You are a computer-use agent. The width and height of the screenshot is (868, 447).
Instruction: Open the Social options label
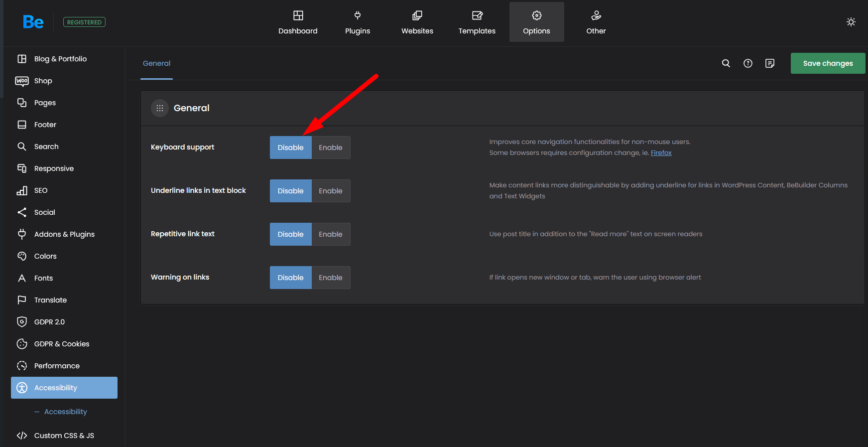45,212
